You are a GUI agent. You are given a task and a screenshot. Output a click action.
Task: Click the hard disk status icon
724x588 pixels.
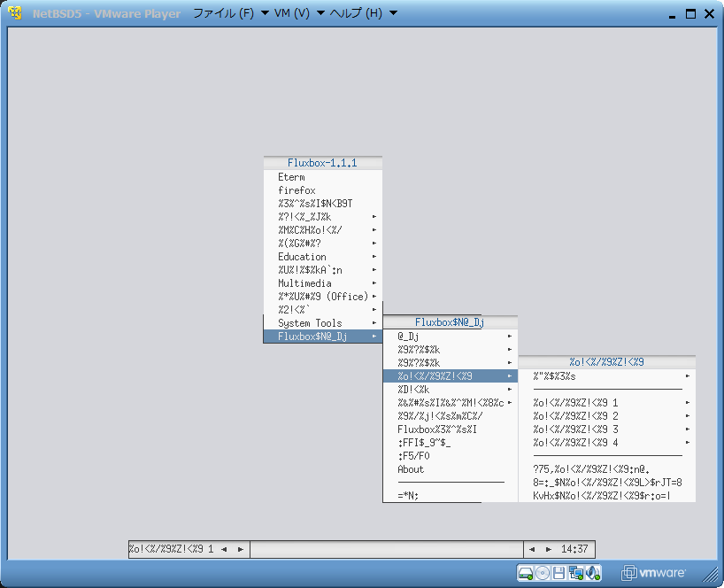[526, 573]
